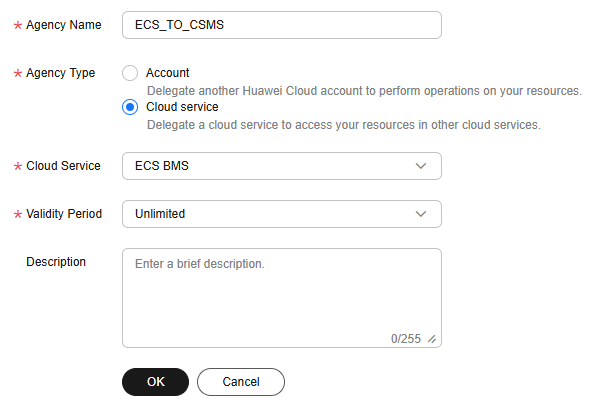
Task: Choose Cloud service option by its label text
Action: tap(182, 107)
